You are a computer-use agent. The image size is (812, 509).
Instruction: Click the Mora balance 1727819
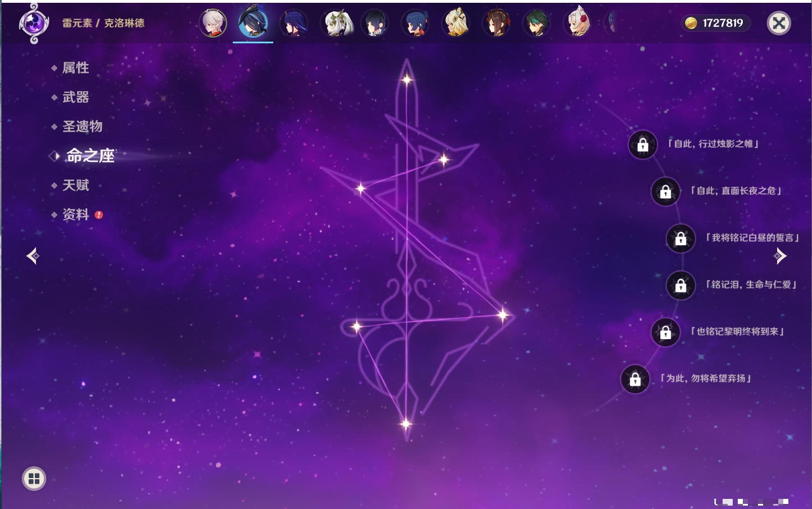tap(723, 23)
